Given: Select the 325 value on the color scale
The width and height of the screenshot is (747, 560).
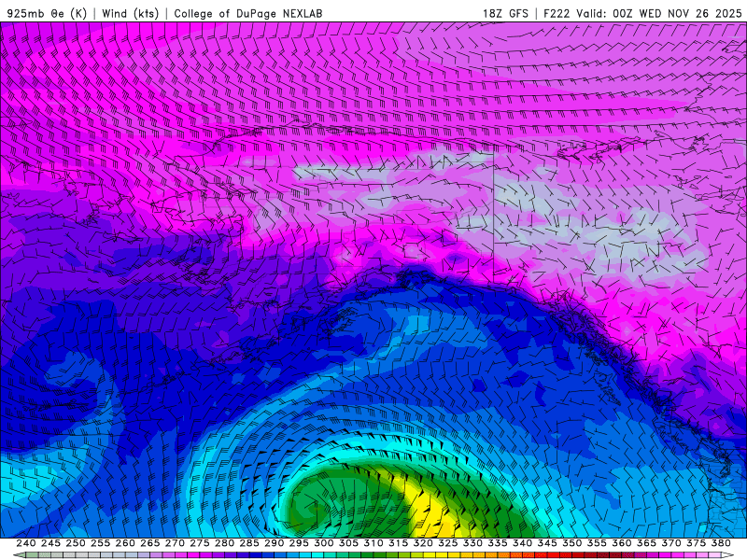Looking at the screenshot, I should click(x=448, y=543).
